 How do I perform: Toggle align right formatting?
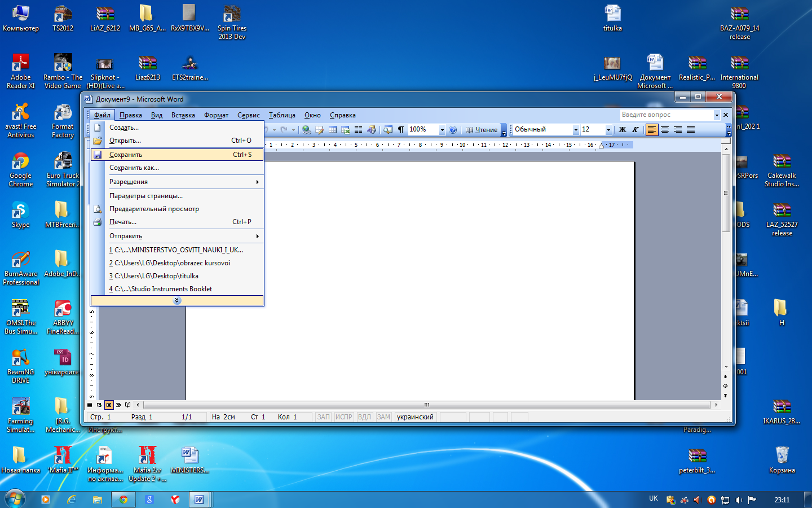[678, 130]
